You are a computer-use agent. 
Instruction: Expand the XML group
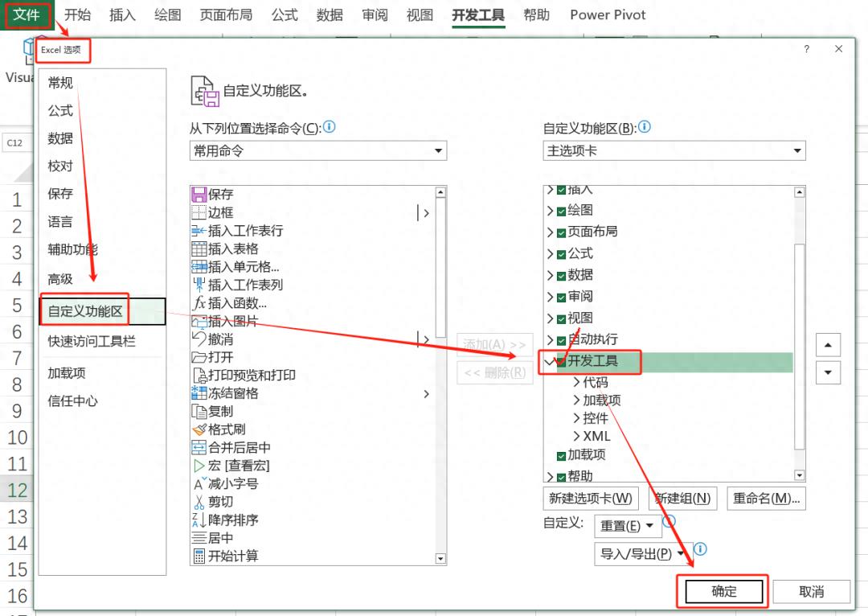576,436
